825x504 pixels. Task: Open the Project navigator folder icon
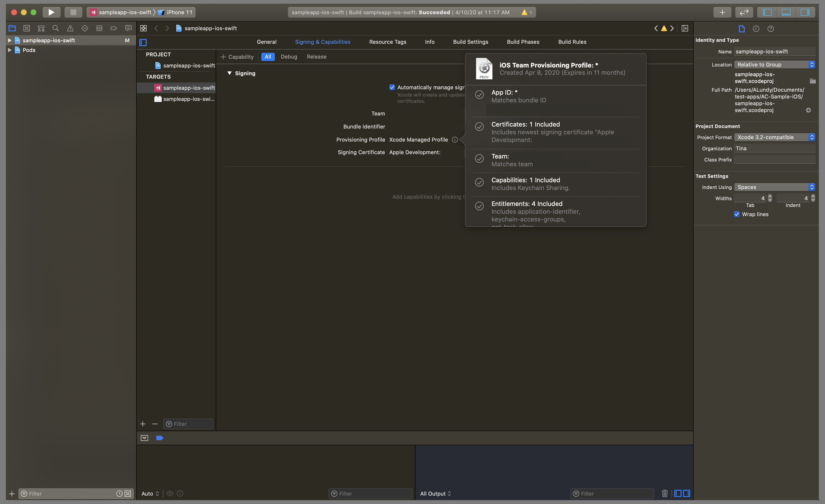[12, 28]
